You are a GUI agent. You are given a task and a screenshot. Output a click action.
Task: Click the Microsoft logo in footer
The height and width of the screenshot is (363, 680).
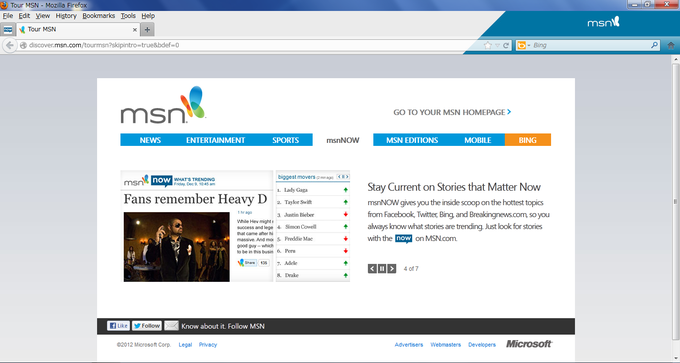(x=529, y=344)
